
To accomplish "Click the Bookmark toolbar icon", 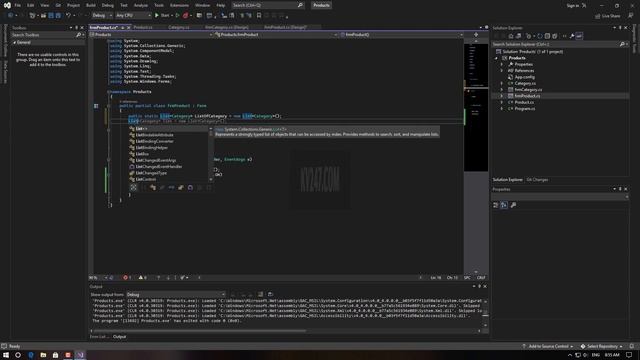I will (x=259, y=16).
